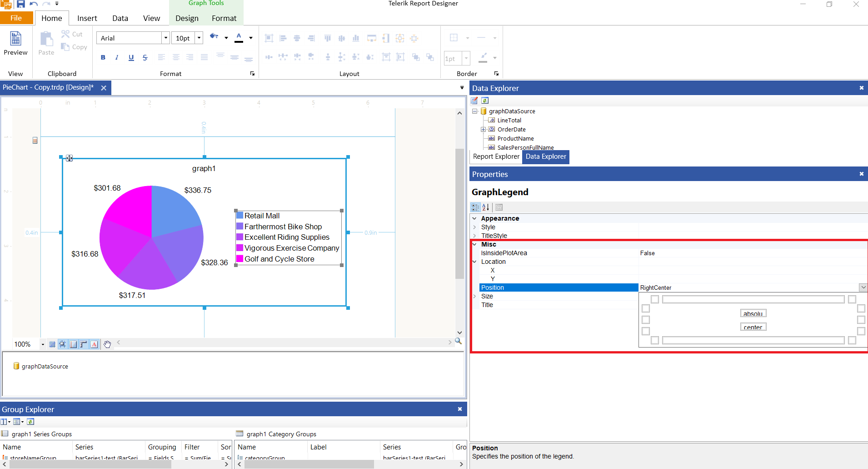Open the File menu

(x=16, y=18)
